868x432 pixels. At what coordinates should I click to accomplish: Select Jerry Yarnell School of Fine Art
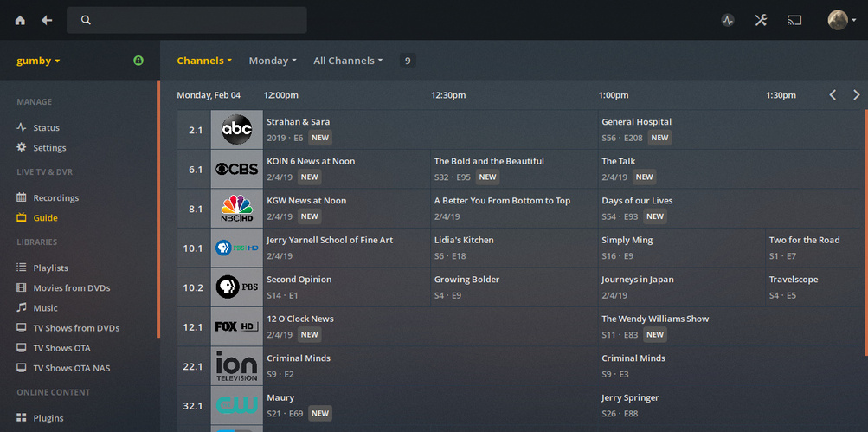[x=346, y=248]
